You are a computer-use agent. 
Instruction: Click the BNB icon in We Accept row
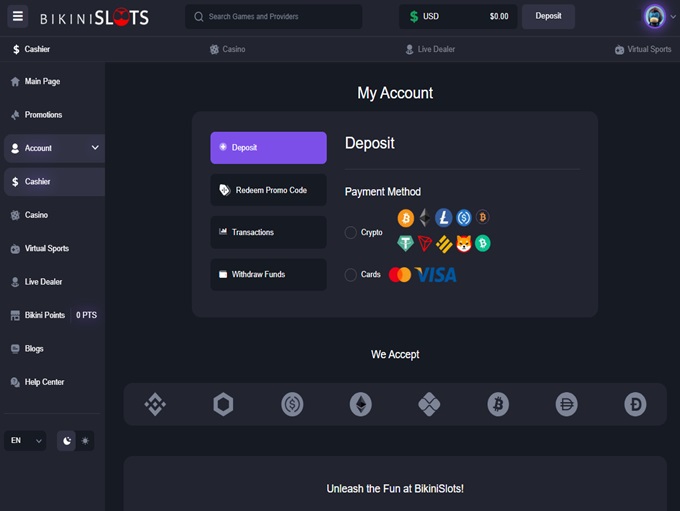tap(155, 404)
